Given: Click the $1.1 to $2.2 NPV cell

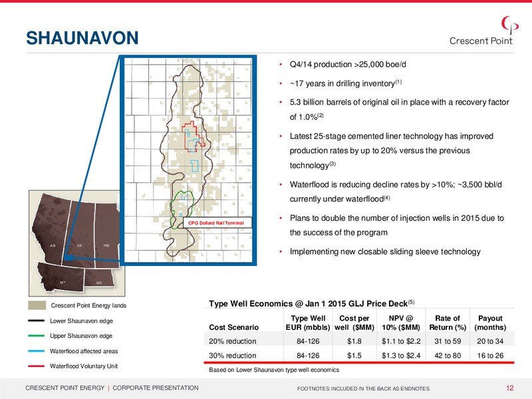Looking at the screenshot, I should (x=401, y=341).
